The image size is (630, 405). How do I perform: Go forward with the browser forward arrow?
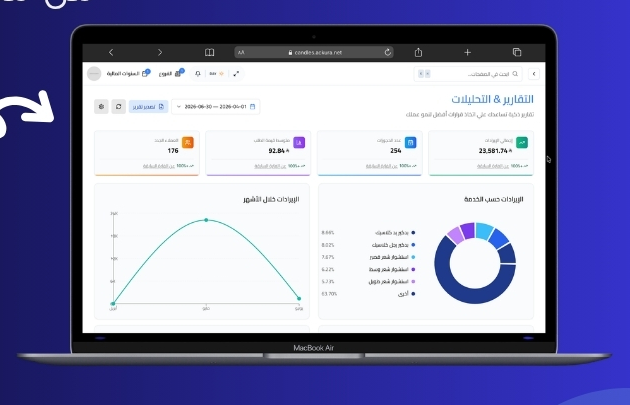click(160, 52)
